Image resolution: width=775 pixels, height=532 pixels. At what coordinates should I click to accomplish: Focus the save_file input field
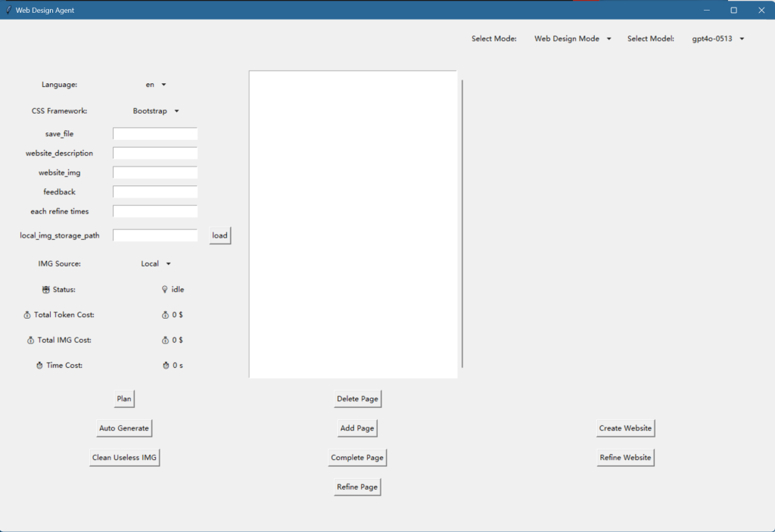tap(155, 134)
